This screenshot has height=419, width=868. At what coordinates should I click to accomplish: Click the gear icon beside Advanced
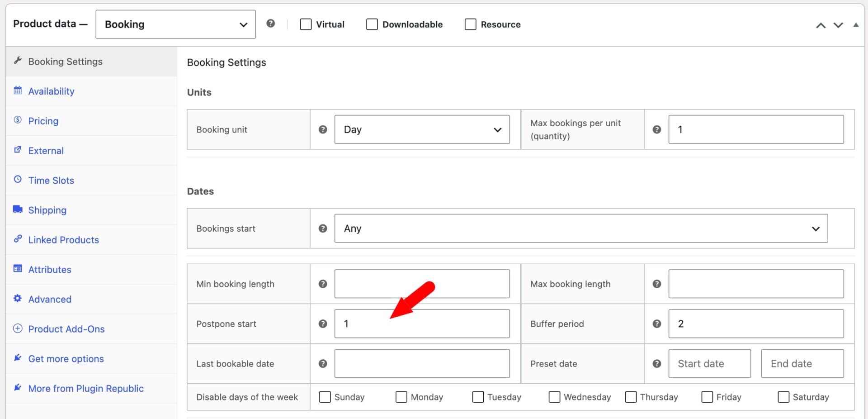coord(18,298)
